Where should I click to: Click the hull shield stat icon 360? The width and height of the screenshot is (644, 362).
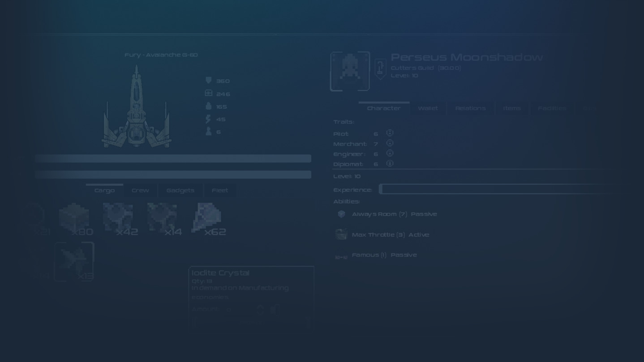click(x=208, y=81)
